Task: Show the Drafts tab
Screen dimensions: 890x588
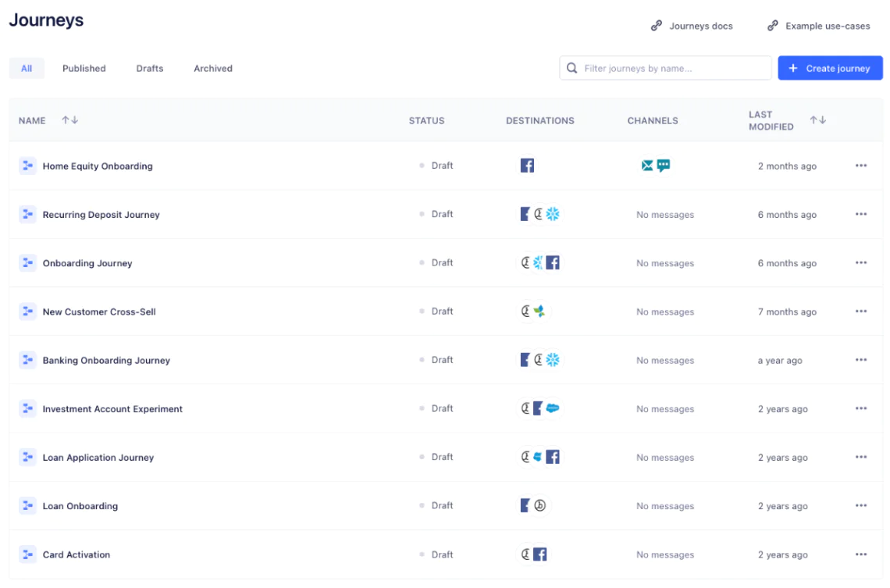Action: (x=150, y=68)
